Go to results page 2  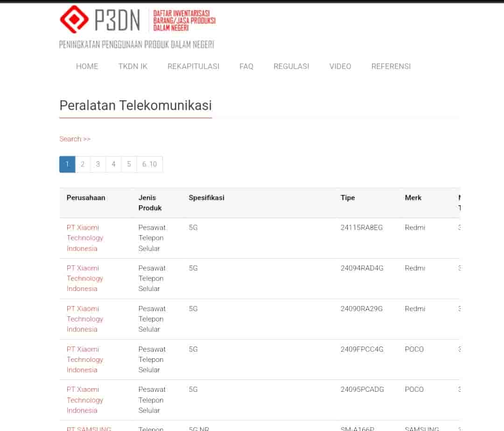click(x=83, y=164)
